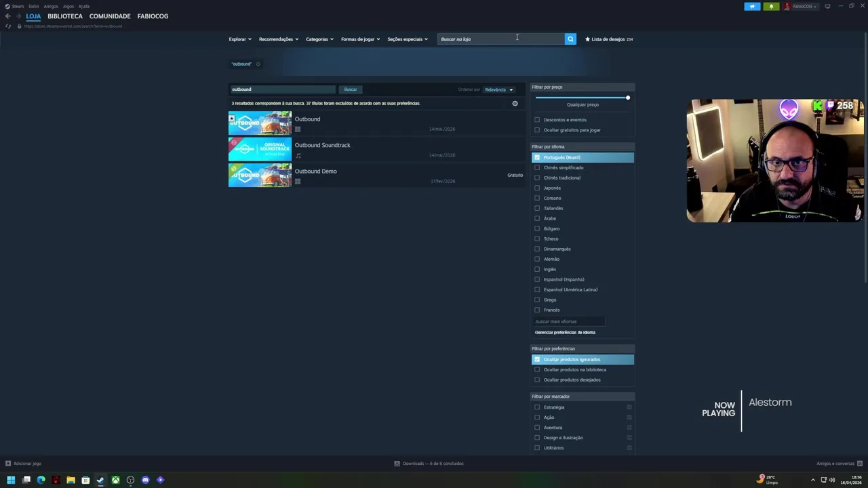Expand the Categorias dropdown menu
This screenshot has width=868, height=488.
tap(319, 39)
